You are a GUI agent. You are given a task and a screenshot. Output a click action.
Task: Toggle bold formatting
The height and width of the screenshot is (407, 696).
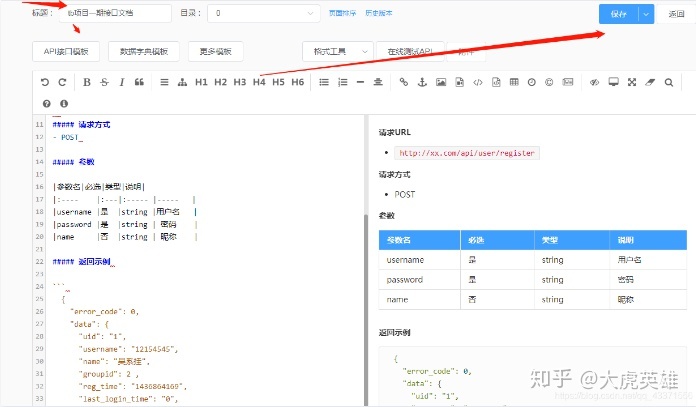pos(87,82)
